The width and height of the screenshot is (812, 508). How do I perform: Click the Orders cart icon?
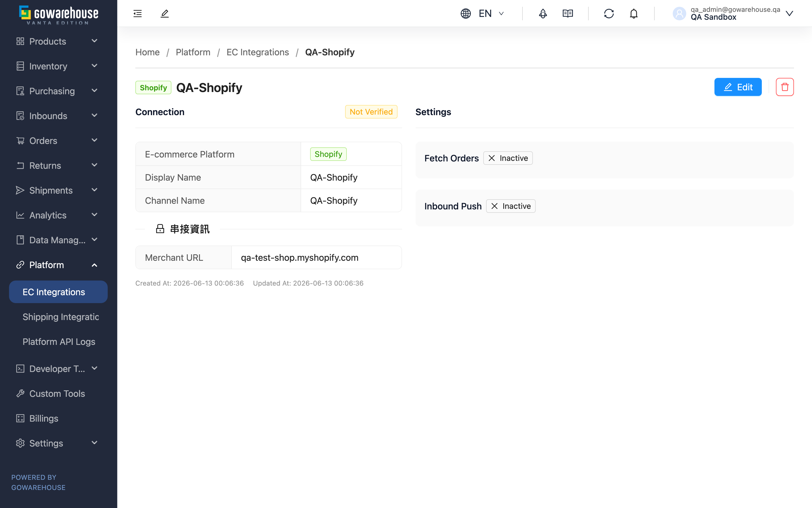20,141
